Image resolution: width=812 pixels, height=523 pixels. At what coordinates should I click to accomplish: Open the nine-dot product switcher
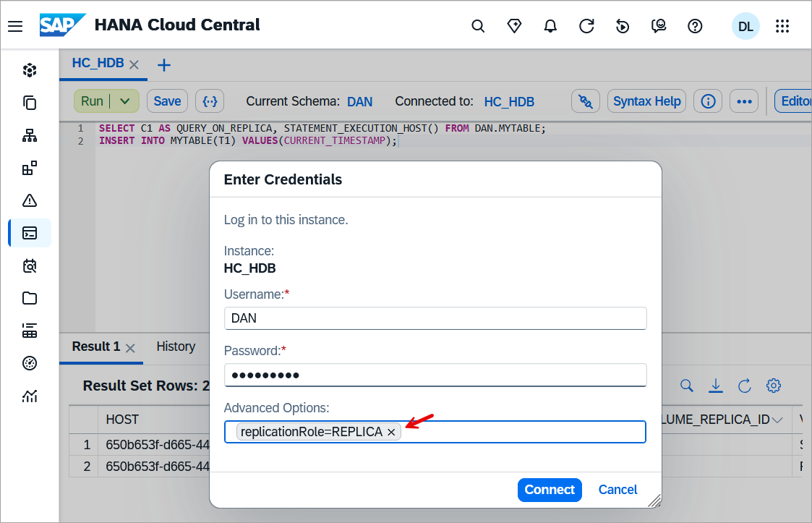pos(782,26)
